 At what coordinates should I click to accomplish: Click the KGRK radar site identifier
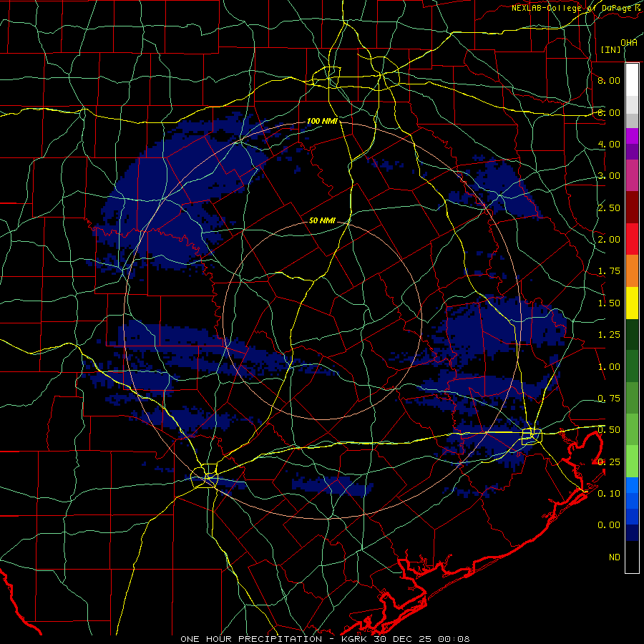coord(354,639)
